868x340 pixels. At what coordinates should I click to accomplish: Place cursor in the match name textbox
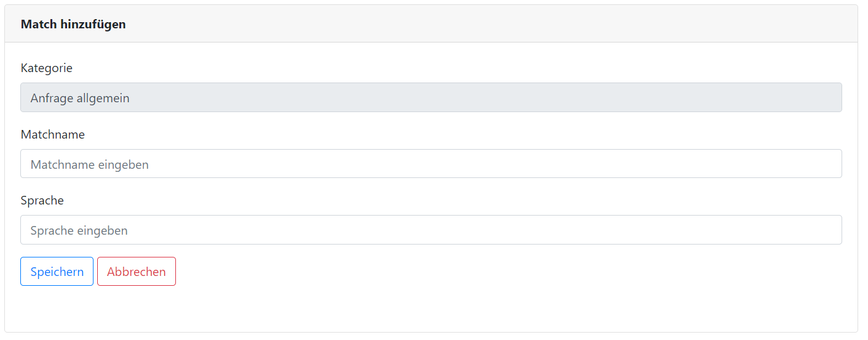[x=431, y=164]
